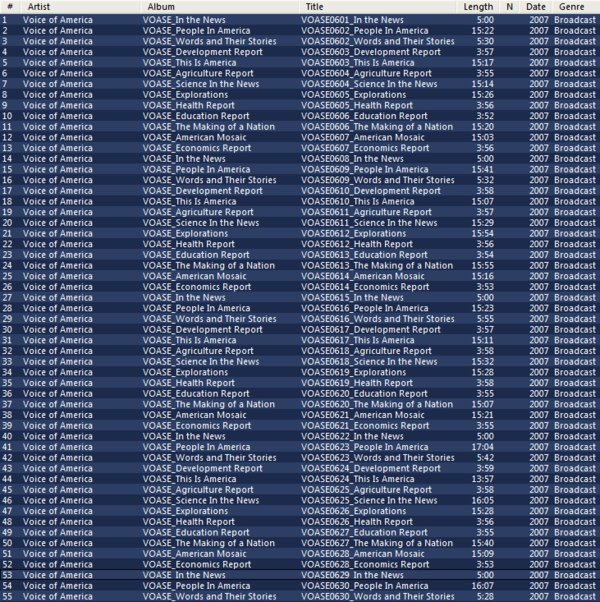
Task: Click the 17:04 length value
Action: tap(483, 447)
